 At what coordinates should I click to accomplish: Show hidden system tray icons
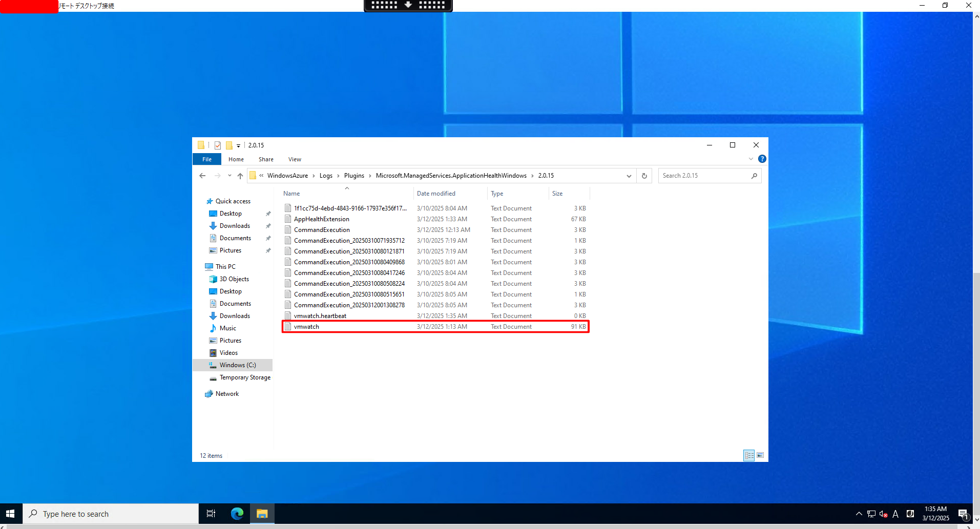(x=859, y=514)
